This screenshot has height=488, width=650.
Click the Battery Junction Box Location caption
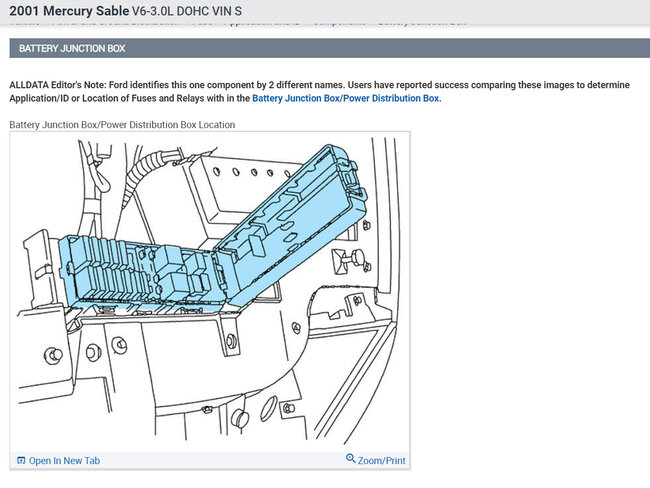122,125
